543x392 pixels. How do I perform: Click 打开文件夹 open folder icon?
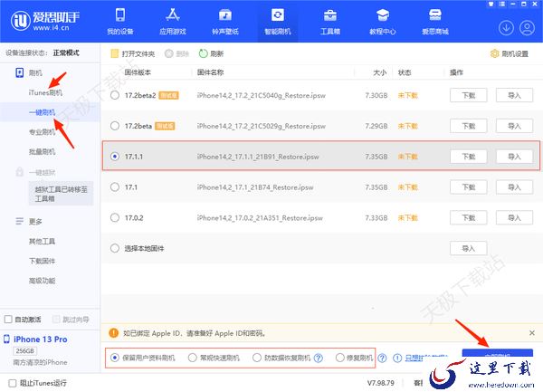pyautogui.click(x=114, y=53)
